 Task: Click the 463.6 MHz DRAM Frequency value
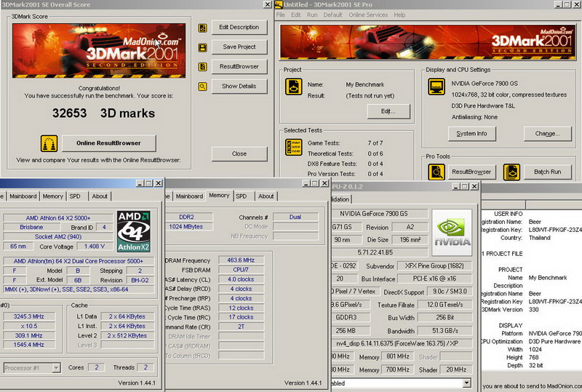click(x=241, y=260)
